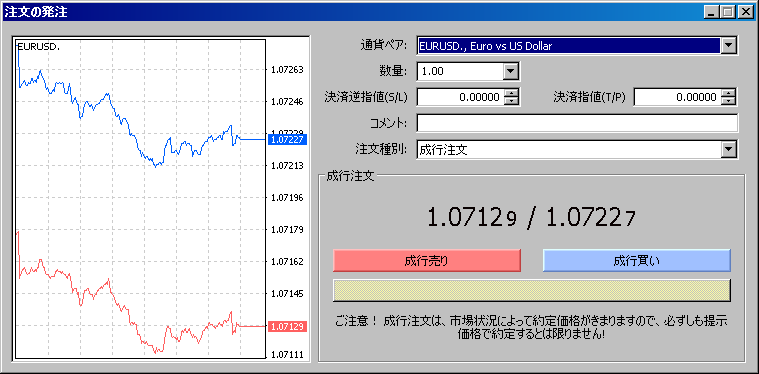Minimize the 注文の発注 window
Viewport: 759px width, 374px height.
711,12
